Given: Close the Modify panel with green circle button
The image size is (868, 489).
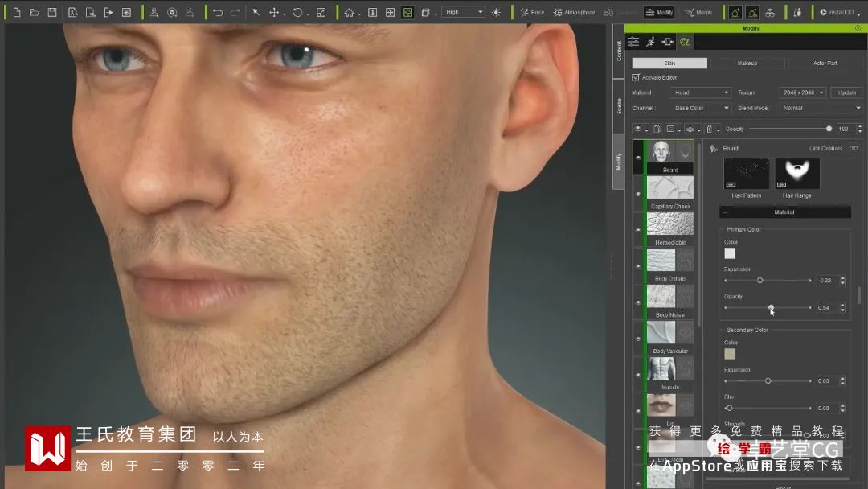Looking at the screenshot, I should point(858,27).
